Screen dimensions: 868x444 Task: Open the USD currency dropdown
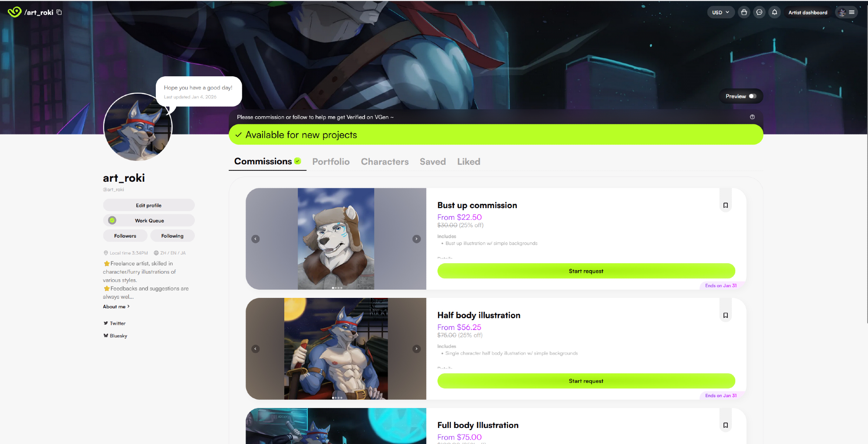pyautogui.click(x=720, y=12)
